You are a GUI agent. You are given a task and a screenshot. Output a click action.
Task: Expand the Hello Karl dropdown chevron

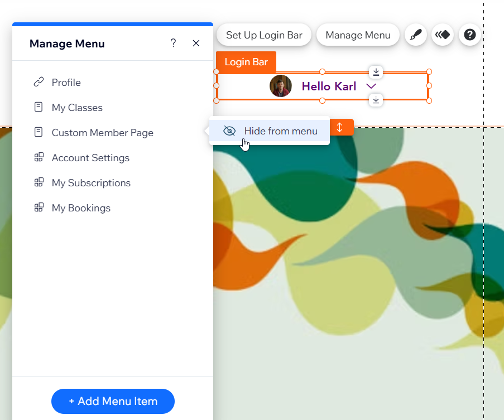371,86
